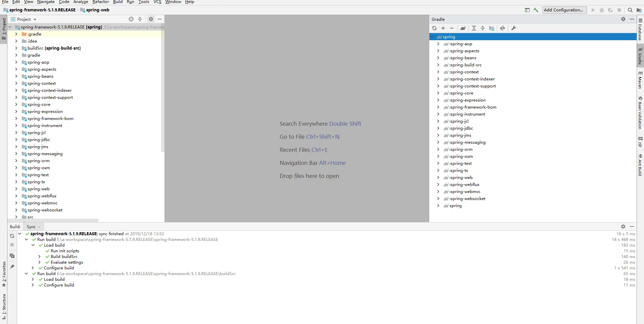Click stop icon in Build panel sidebar

12,245
